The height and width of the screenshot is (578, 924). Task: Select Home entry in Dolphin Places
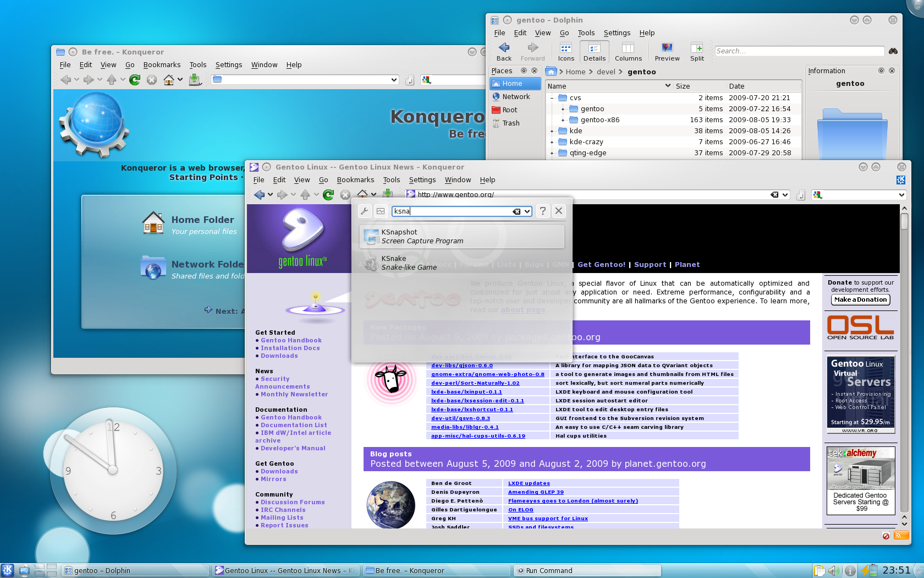click(515, 83)
